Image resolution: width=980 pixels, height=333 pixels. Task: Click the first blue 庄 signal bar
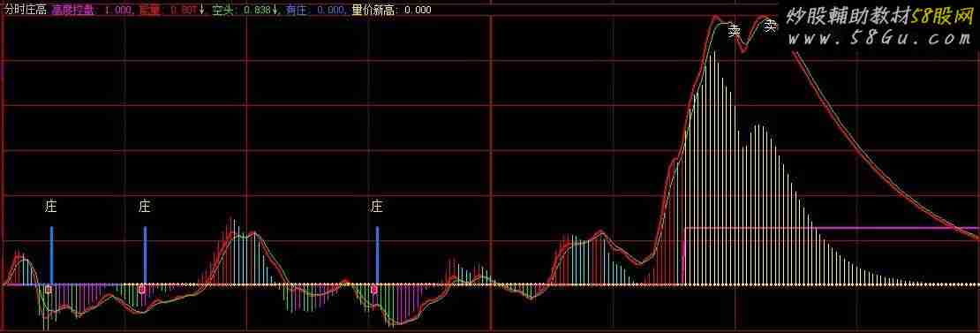[x=52, y=255]
